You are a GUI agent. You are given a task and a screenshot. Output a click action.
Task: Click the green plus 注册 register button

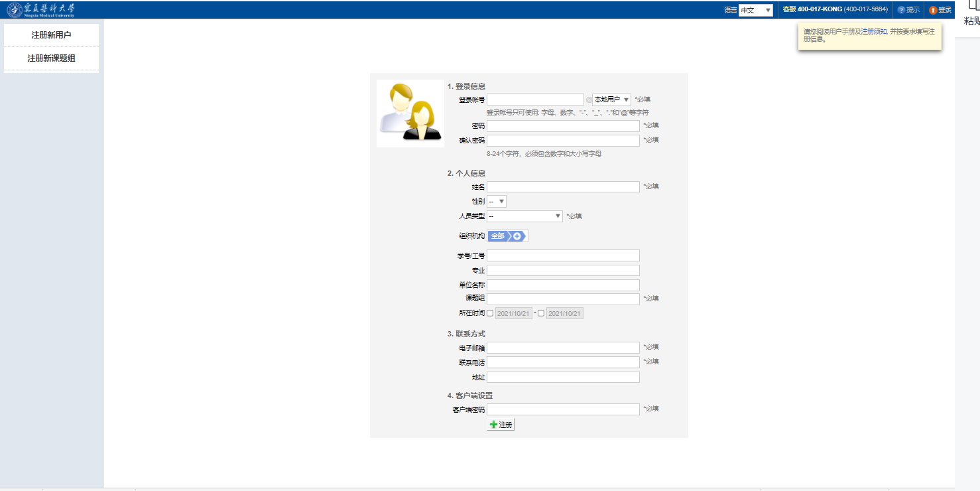501,425
